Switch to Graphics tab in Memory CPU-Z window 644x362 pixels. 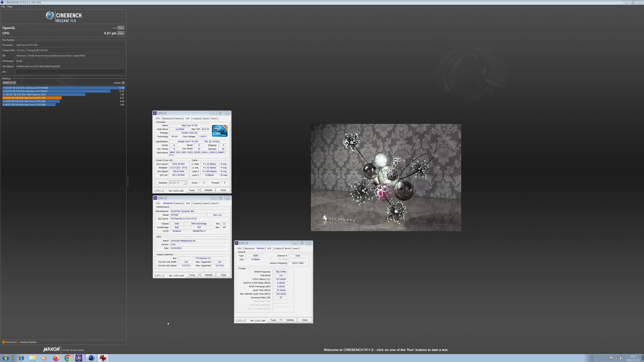click(279, 249)
